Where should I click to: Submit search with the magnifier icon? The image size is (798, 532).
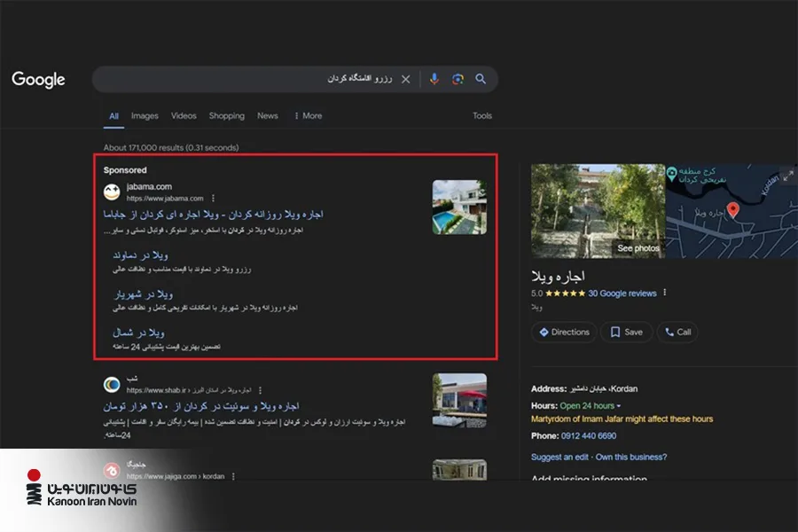481,79
